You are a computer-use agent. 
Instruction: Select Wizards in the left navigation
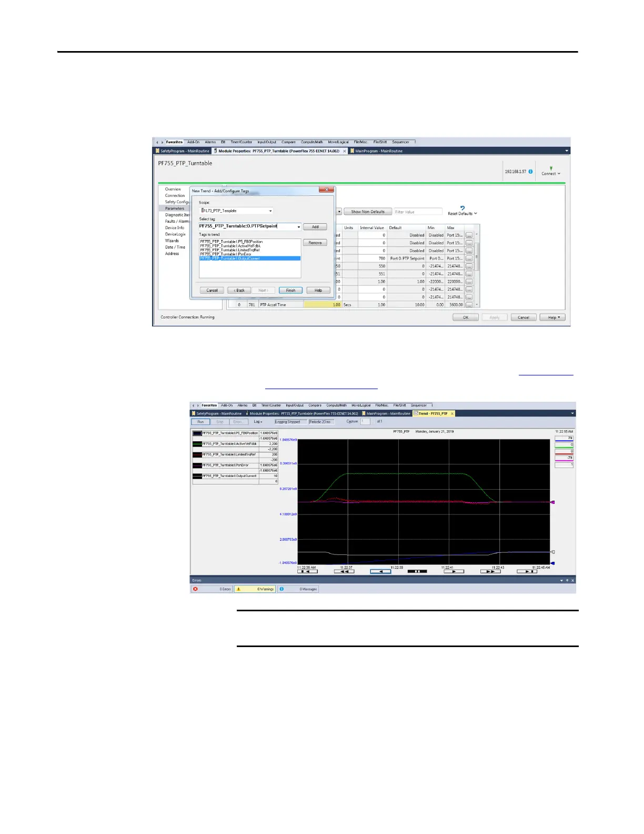(x=172, y=241)
